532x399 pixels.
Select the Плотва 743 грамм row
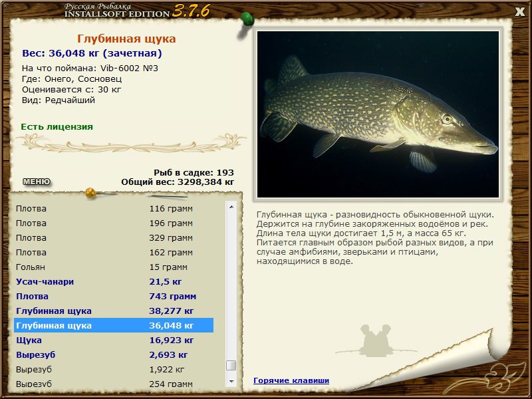[114, 296]
